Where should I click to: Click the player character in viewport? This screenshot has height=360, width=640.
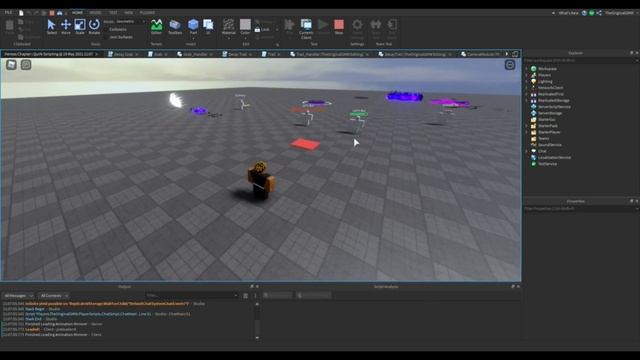point(261,180)
